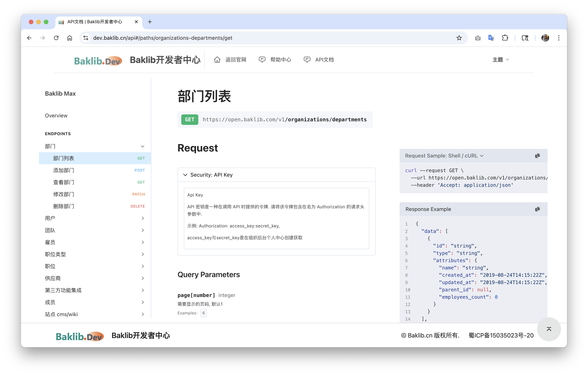Viewport: 588px width, 375px height.
Task: Copy the cURL request sample
Action: [x=537, y=156]
